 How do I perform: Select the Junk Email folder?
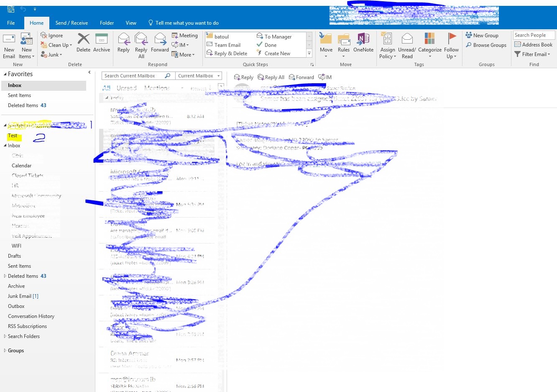(x=23, y=296)
